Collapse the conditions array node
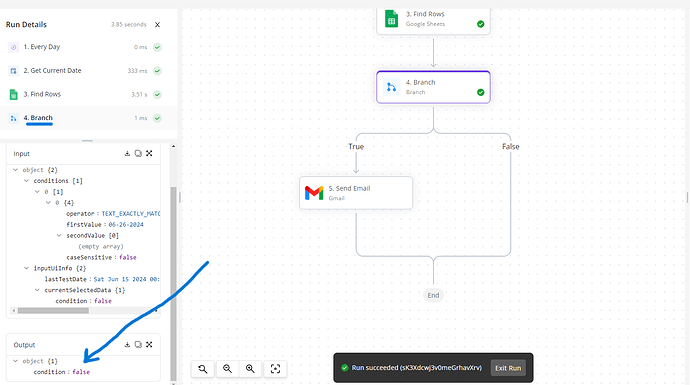 point(26,181)
